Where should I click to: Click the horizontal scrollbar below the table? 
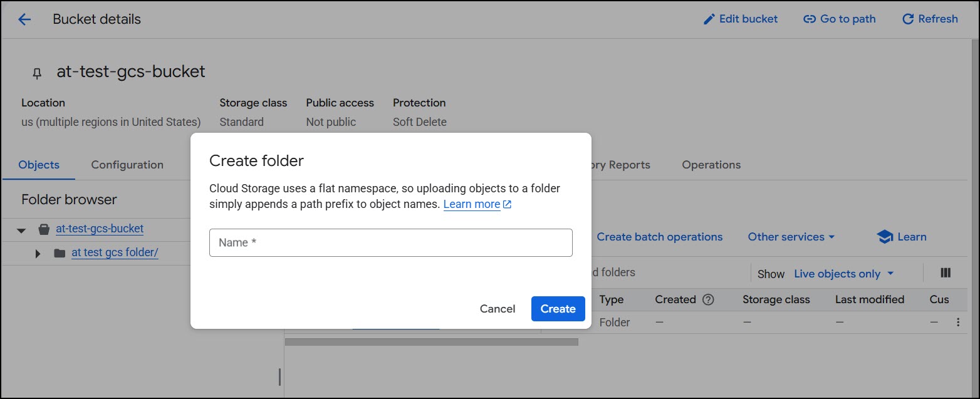(432, 342)
